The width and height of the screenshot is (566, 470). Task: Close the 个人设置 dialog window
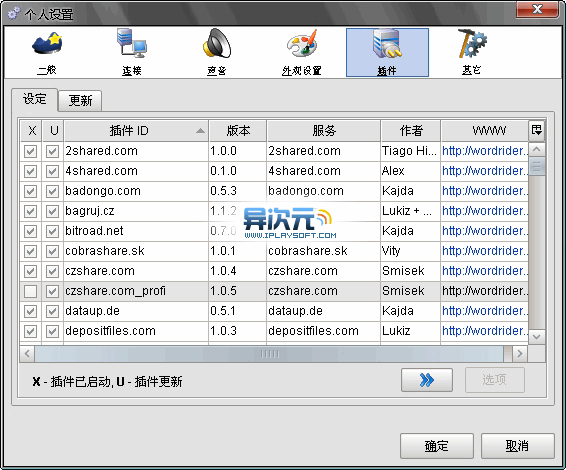[x=537, y=9]
